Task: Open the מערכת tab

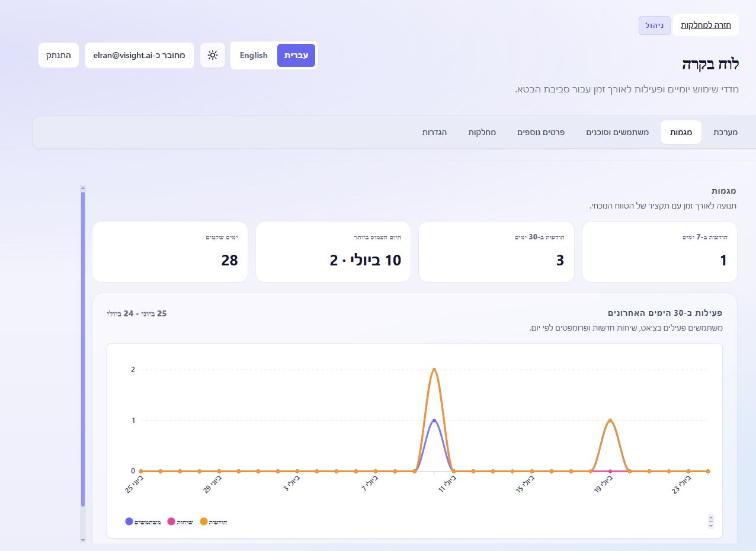Action: click(726, 132)
